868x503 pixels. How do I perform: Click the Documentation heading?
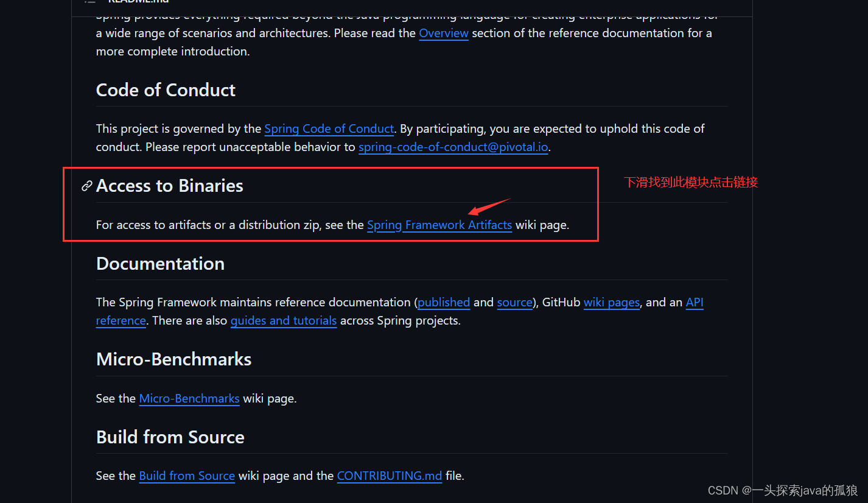coord(160,264)
